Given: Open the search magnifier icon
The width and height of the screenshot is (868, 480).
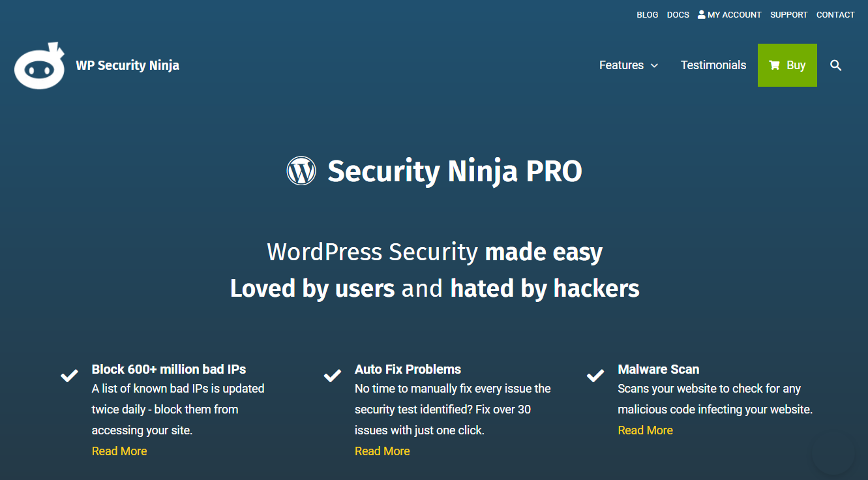Looking at the screenshot, I should point(836,65).
